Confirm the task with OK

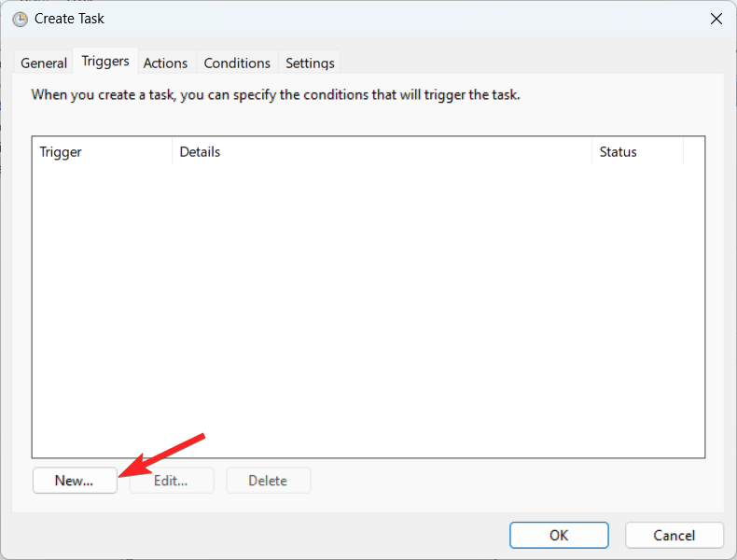click(x=559, y=535)
